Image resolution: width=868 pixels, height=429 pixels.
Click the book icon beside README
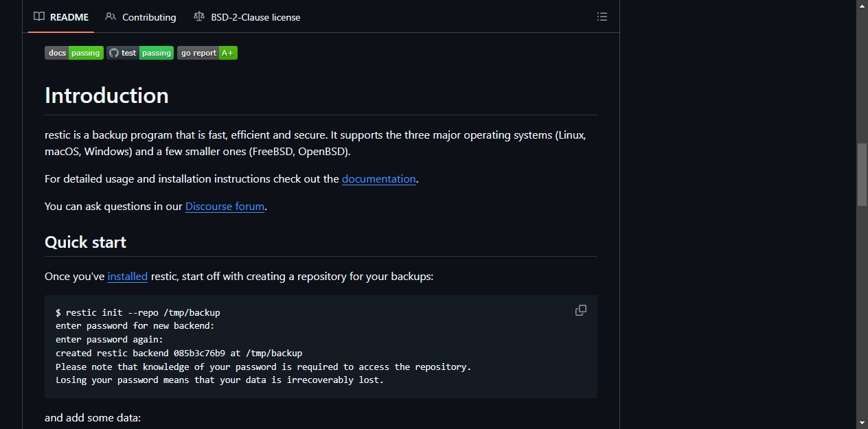(39, 16)
